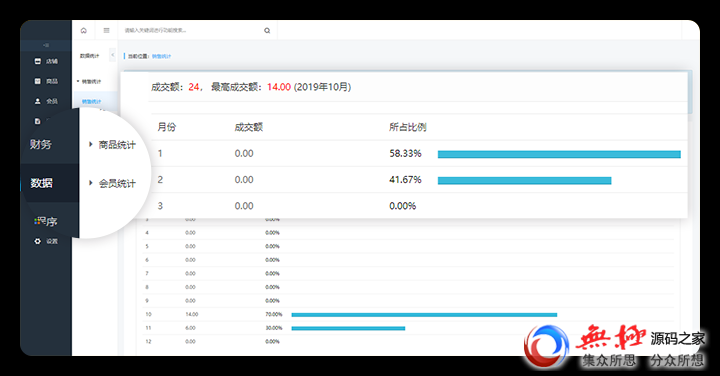Select the 财务 finance menu item
Viewport: 720px width, 376px height.
click(40, 145)
